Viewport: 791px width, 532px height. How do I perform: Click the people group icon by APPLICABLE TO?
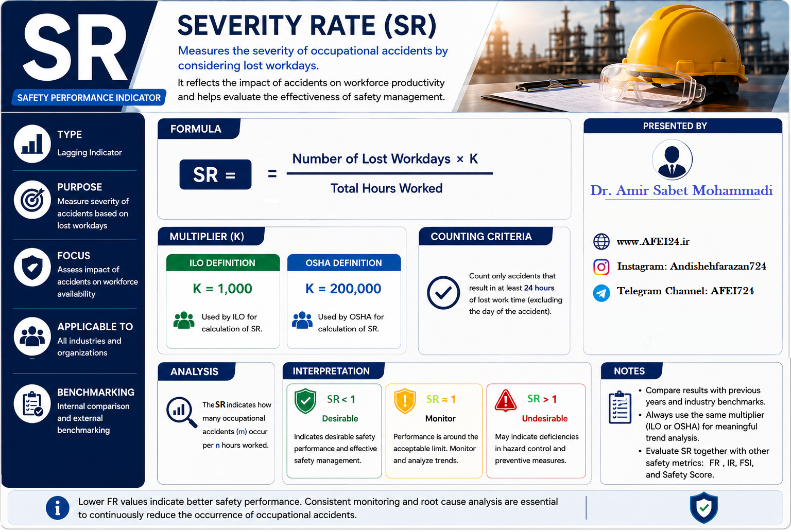(x=32, y=336)
